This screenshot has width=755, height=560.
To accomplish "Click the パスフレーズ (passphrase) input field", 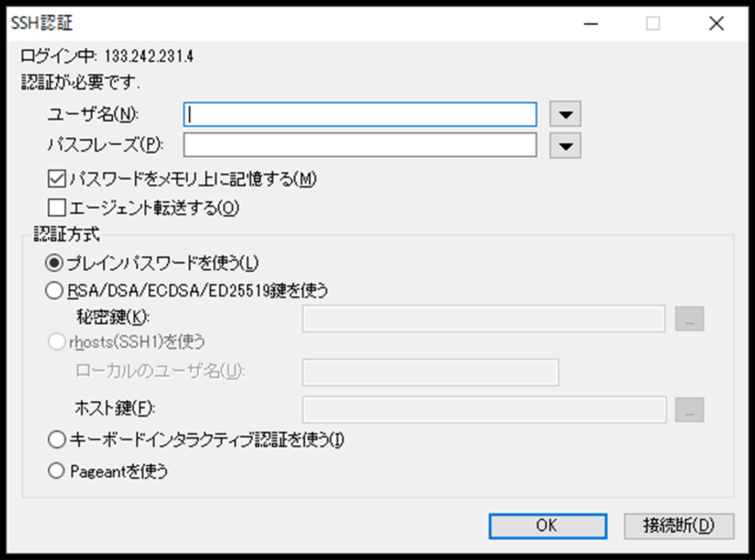I will (360, 145).
